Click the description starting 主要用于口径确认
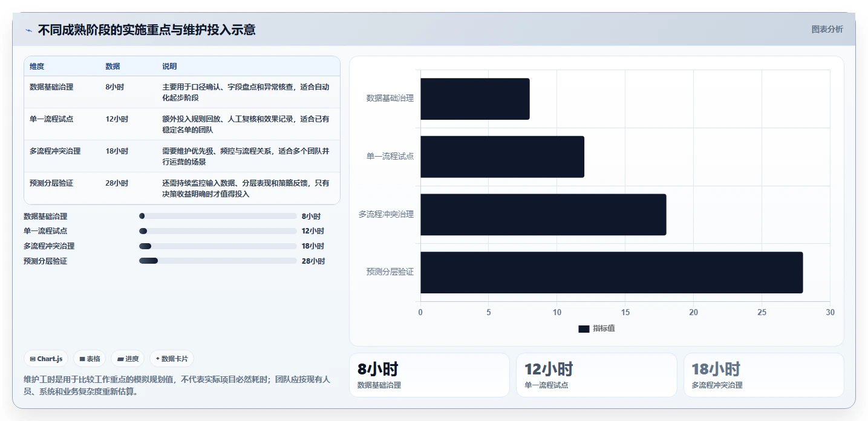This screenshot has height=421, width=868. tap(246, 92)
